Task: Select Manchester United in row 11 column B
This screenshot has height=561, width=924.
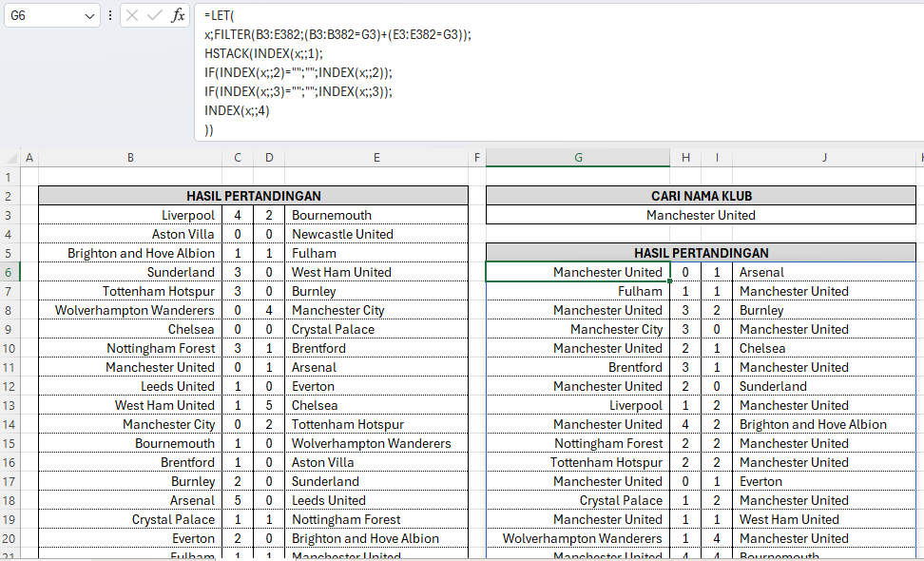Action: (130, 367)
